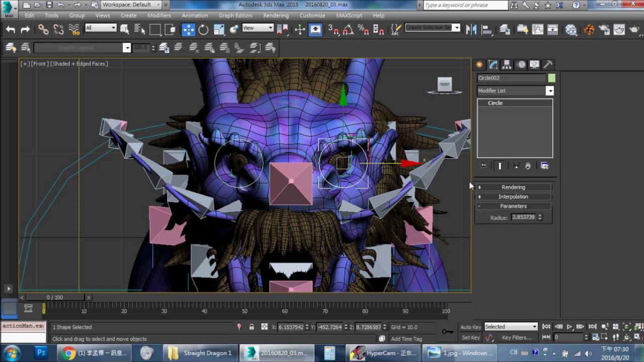Open the Tools menu
Screen dimensions: 644x362
tap(51, 16)
